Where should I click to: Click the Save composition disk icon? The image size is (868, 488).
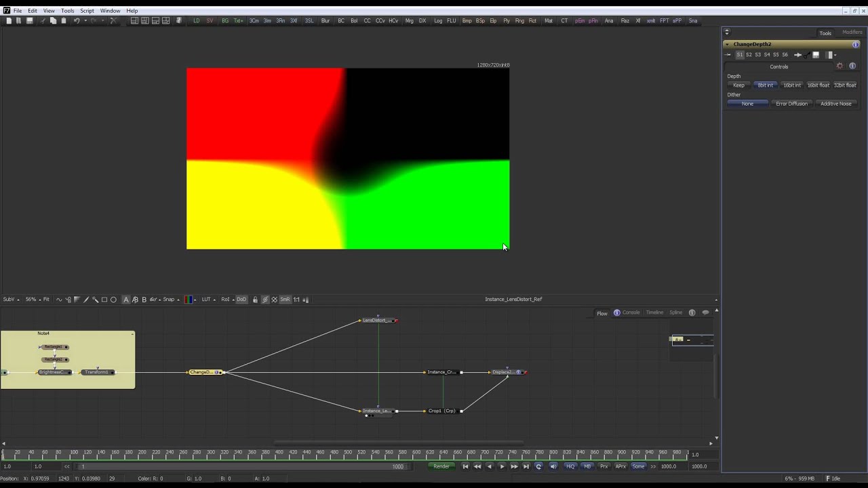point(29,21)
